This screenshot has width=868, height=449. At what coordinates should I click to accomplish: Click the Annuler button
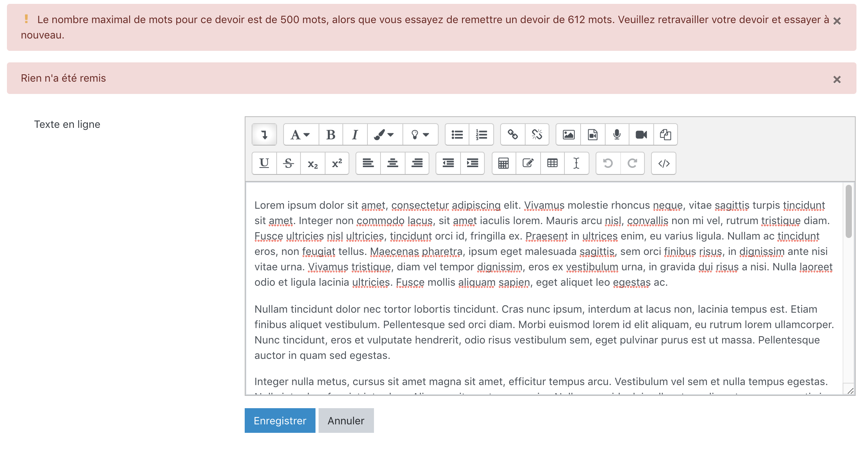(x=346, y=421)
